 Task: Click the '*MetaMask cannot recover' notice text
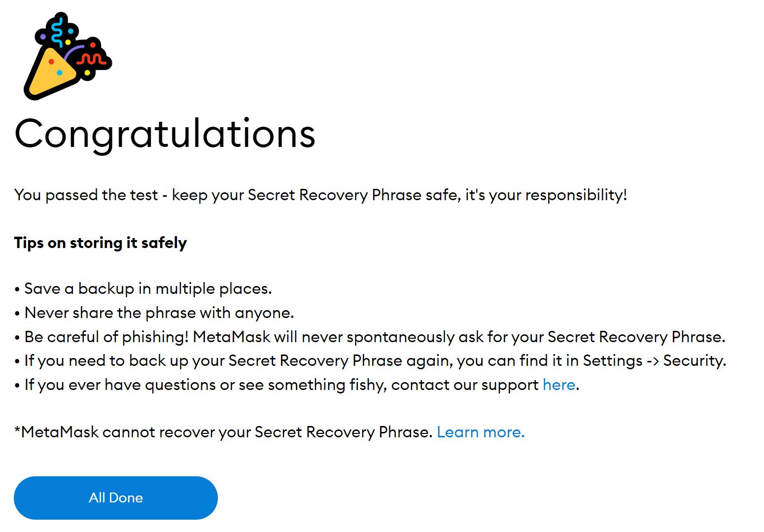tap(223, 432)
